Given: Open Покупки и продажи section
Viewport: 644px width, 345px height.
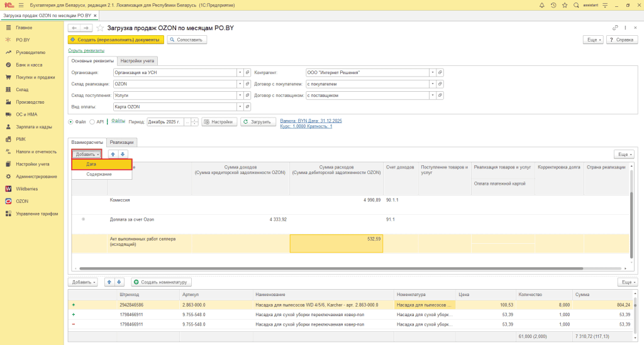Looking at the screenshot, I should click(x=35, y=77).
